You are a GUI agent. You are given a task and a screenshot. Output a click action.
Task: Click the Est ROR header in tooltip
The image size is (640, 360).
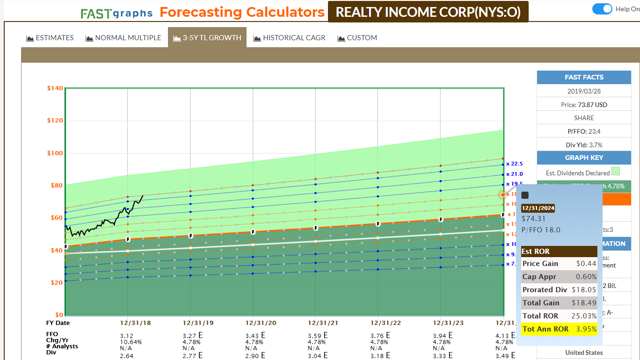point(559,251)
